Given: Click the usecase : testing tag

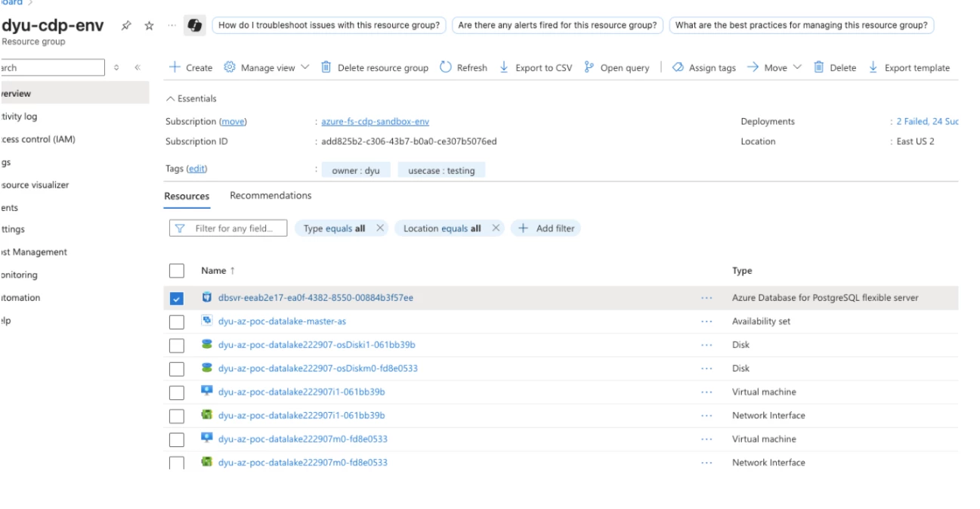Looking at the screenshot, I should pos(441,171).
